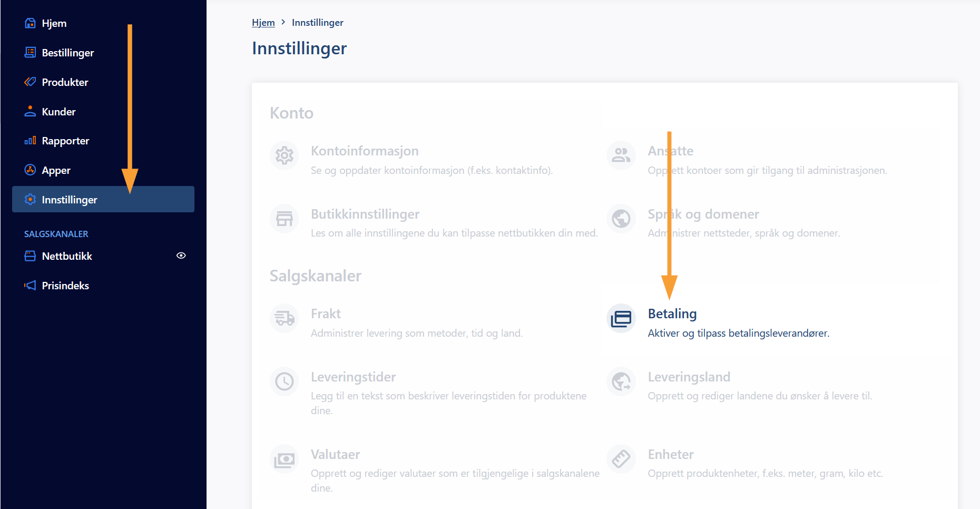Click the Leveringstider clock icon
This screenshot has height=509, width=980.
285,381
